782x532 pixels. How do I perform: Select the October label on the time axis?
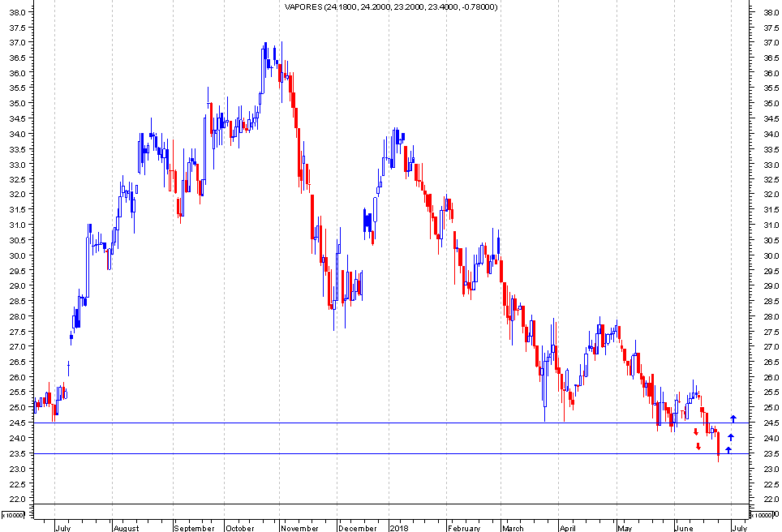point(239,528)
